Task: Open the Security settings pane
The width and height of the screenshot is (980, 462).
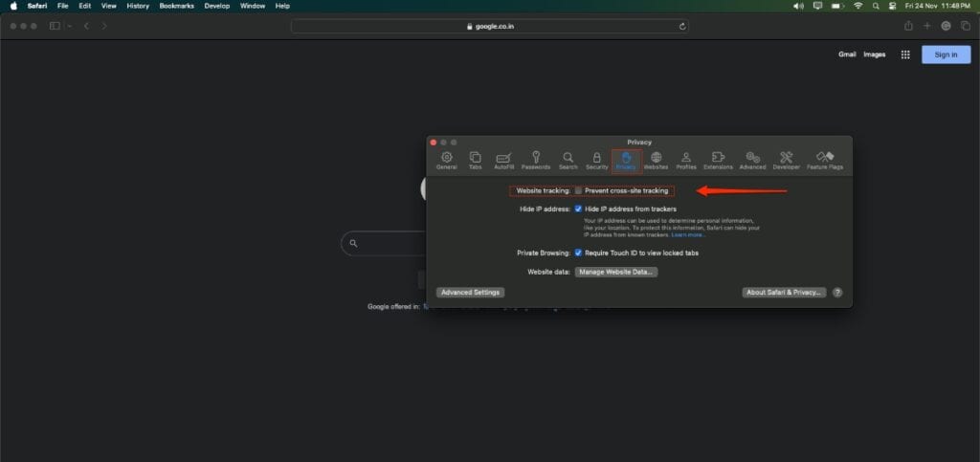Action: tap(596, 161)
